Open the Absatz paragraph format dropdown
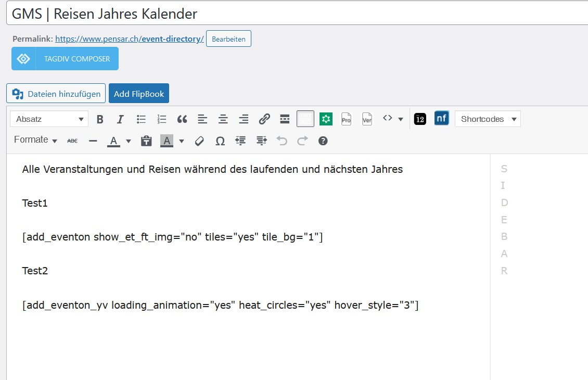 [x=49, y=119]
